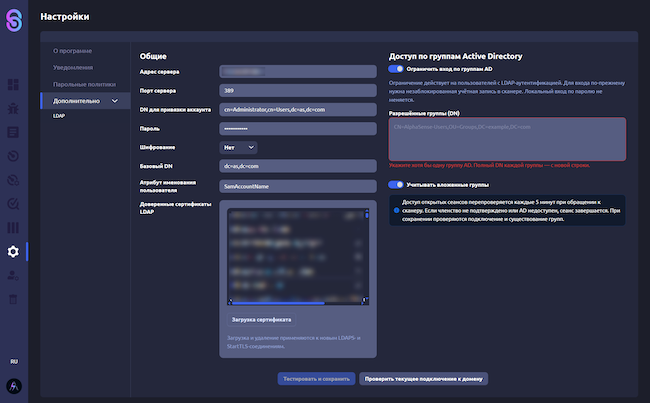Click the 'Шифрование' label
Image resolution: width=650 pixels, height=403 pixels.
[x=157, y=147]
